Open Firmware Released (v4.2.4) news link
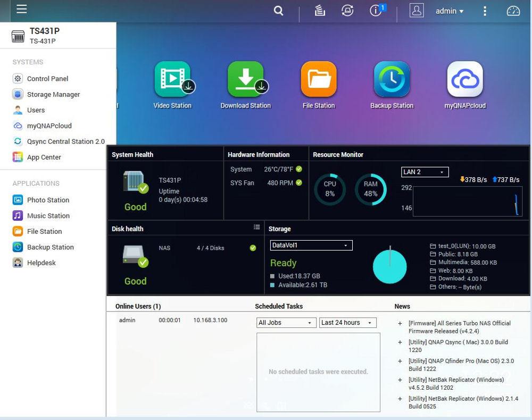This screenshot has width=532, height=420. pyautogui.click(x=460, y=327)
